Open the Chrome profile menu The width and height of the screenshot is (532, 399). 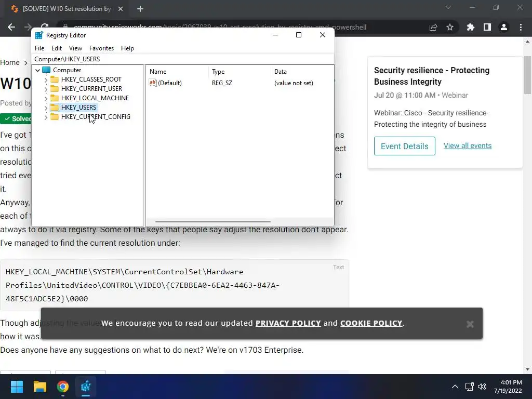[x=504, y=27]
